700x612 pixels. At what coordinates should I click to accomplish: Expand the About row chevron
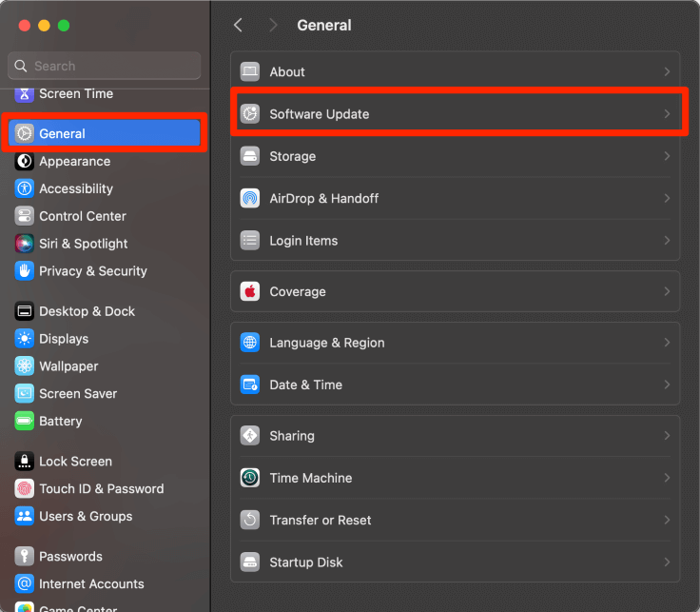click(x=667, y=71)
